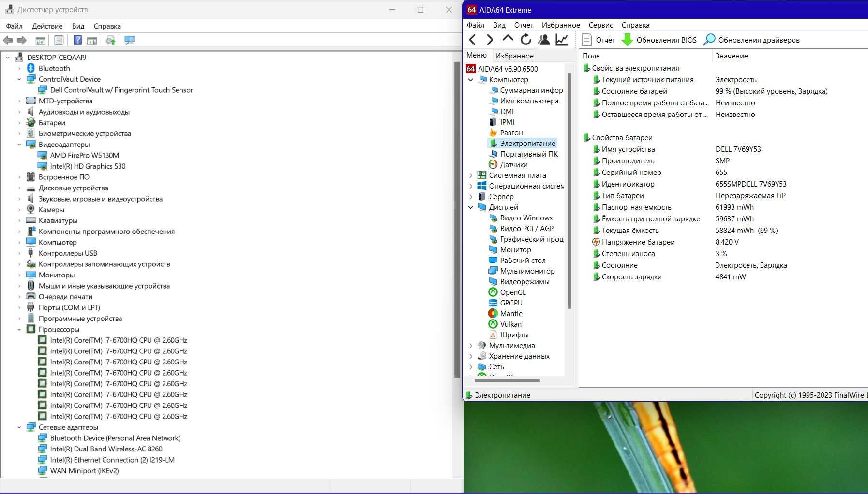Viewport: 868px width, 494px height.
Task: Select Текущий источник питания row
Action: coord(647,80)
